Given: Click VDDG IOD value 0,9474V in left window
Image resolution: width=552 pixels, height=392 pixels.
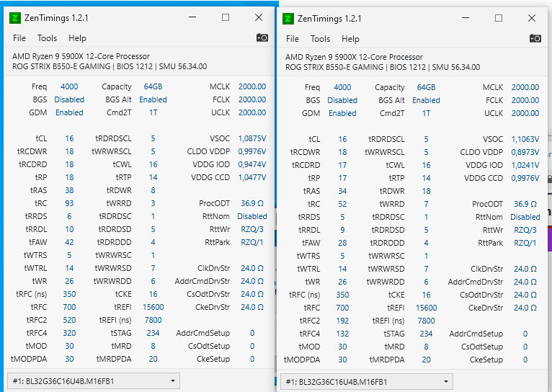Looking at the screenshot, I should [252, 165].
